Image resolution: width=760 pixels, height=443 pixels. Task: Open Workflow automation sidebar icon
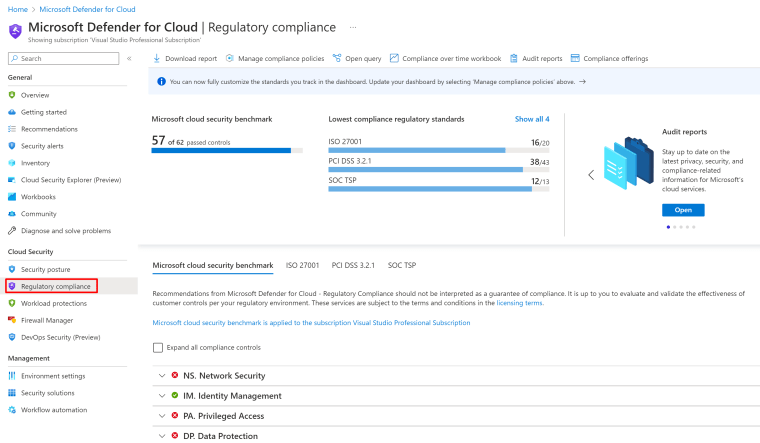coord(12,410)
